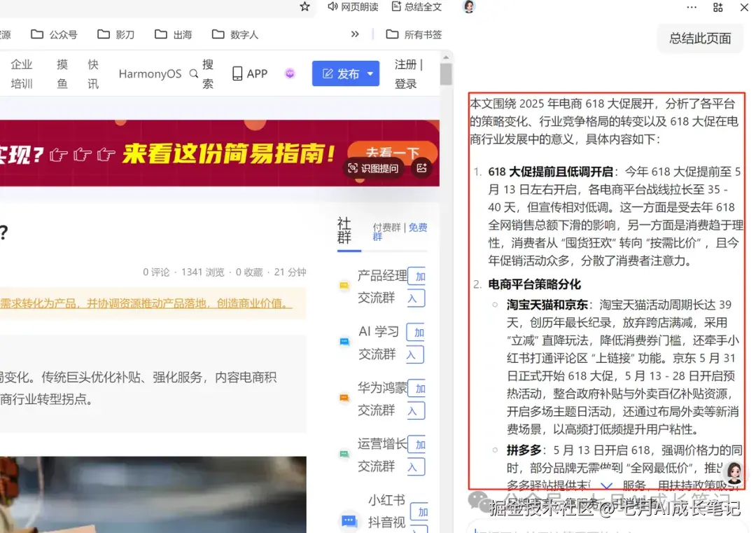Viewport: 756px width, 533px height.
Task: Click the purple VIP badge icon
Action: (x=290, y=73)
